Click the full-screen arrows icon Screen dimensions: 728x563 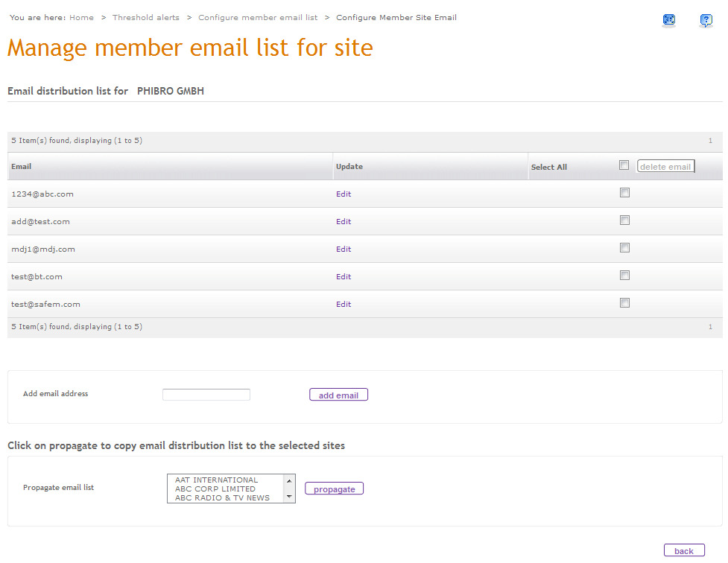668,20
